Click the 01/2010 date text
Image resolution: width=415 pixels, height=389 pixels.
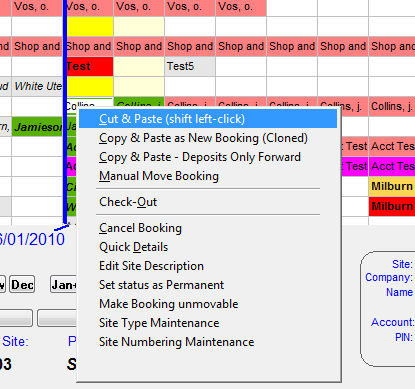coord(32,239)
